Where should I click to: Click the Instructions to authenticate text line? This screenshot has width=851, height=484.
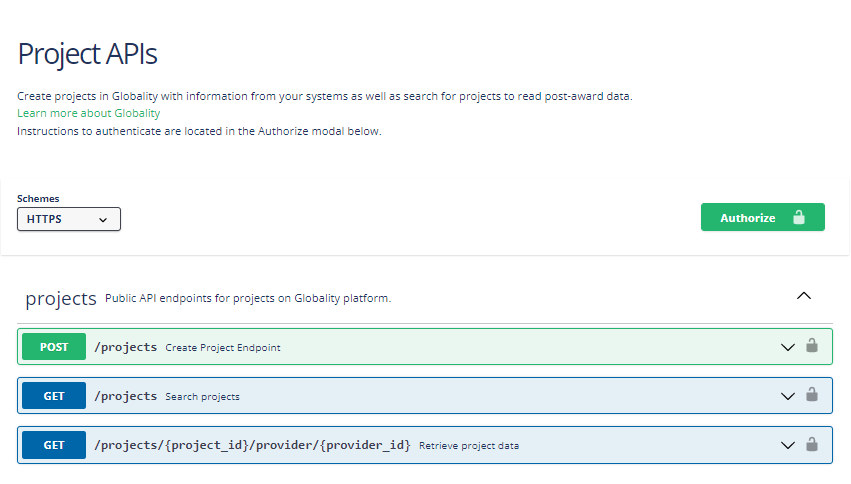(199, 131)
